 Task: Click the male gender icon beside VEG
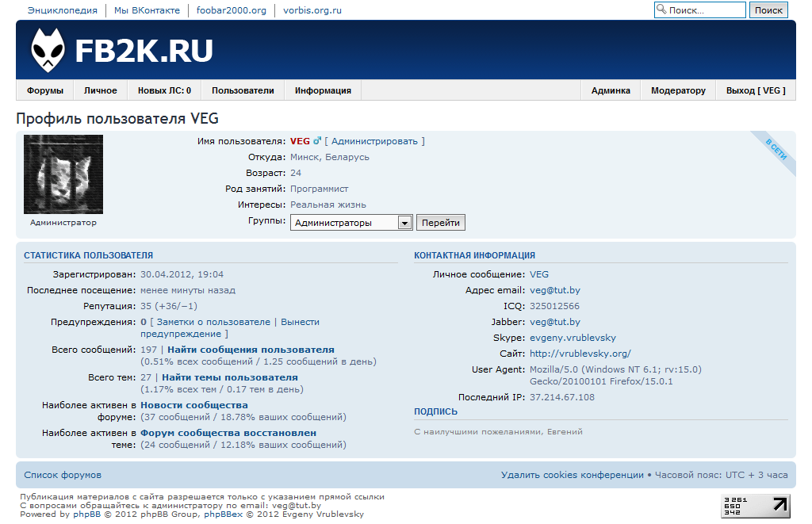point(317,141)
